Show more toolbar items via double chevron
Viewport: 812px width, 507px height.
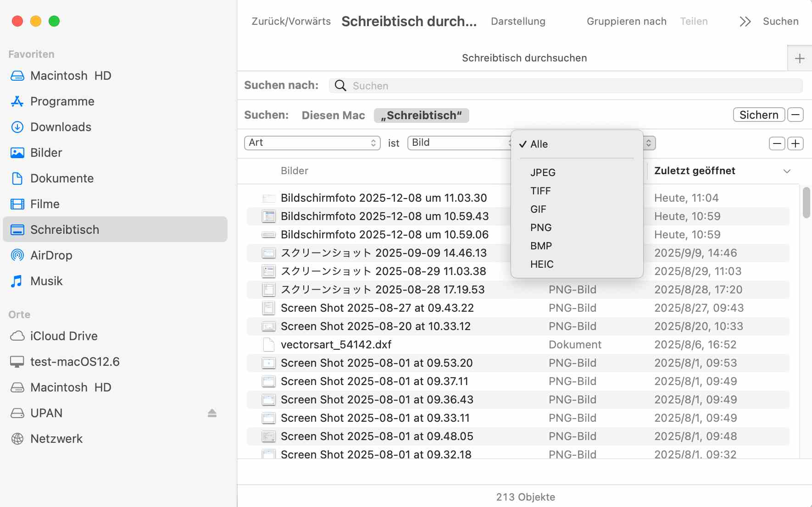745,22
